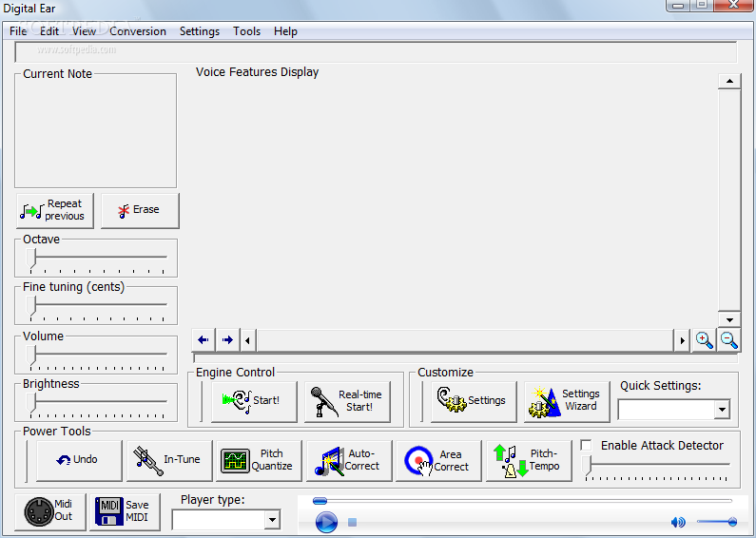Click the Brightness slider handle
The height and width of the screenshot is (538, 756).
[x=31, y=402]
